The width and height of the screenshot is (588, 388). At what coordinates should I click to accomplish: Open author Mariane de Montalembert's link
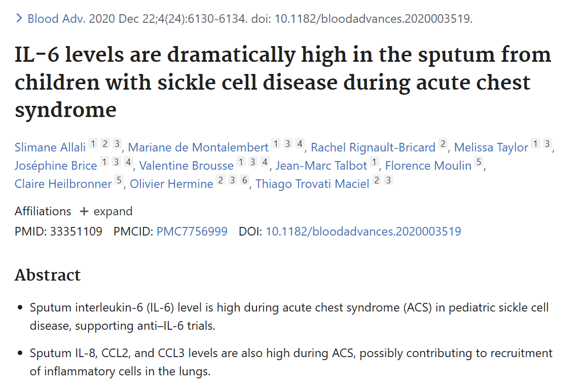coord(198,147)
